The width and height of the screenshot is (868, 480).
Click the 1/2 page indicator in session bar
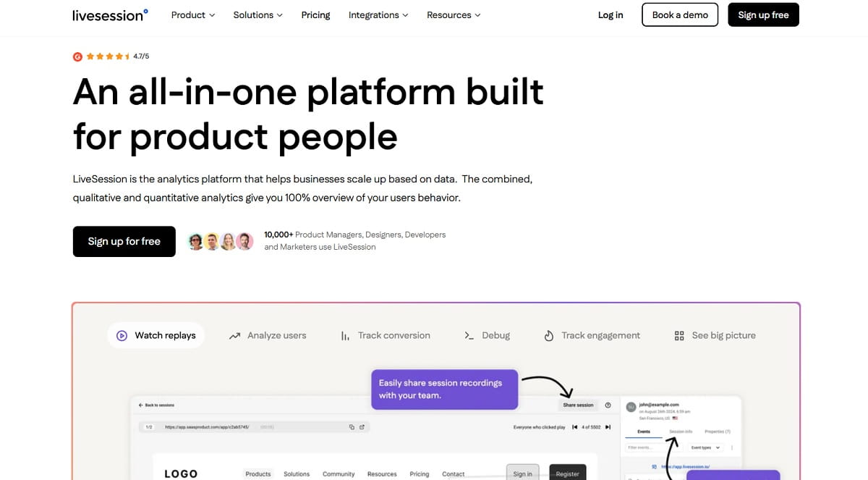pyautogui.click(x=149, y=427)
